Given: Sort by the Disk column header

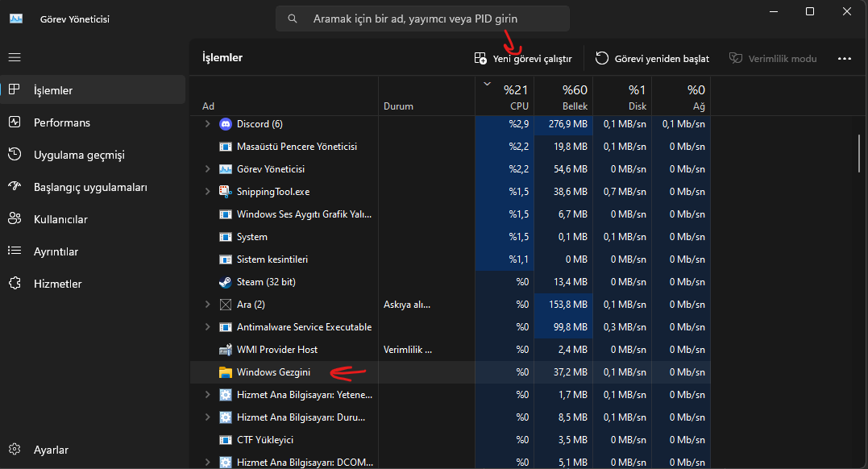Looking at the screenshot, I should click(622, 97).
